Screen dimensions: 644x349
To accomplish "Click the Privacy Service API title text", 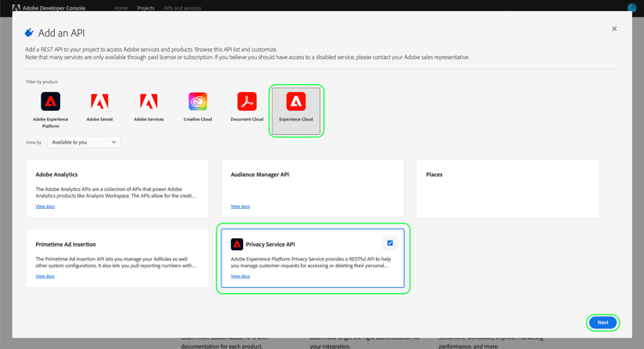I will (270, 244).
